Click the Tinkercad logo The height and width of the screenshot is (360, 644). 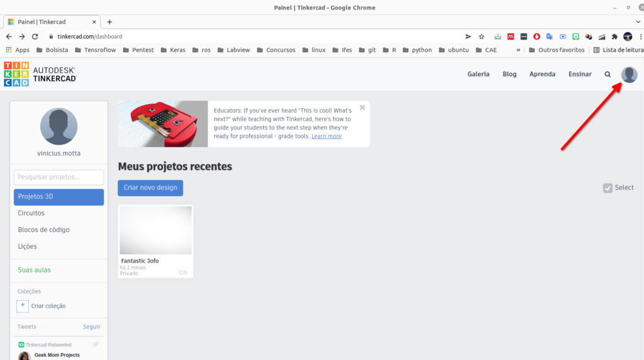[x=40, y=74]
